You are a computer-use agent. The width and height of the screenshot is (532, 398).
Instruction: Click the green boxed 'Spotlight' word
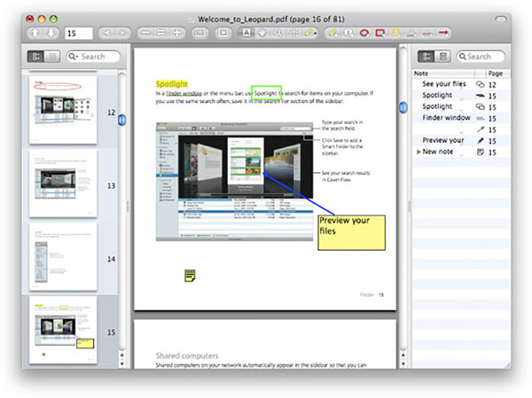coord(266,93)
